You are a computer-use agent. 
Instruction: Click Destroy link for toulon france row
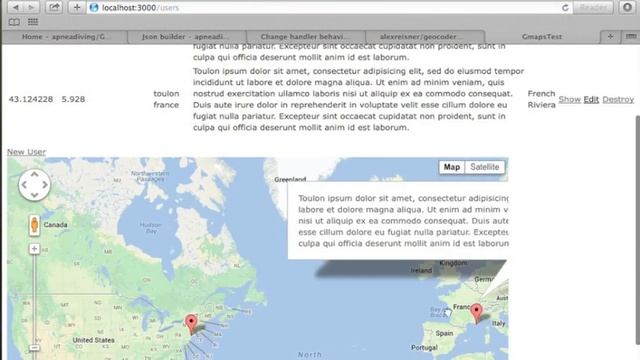[618, 99]
